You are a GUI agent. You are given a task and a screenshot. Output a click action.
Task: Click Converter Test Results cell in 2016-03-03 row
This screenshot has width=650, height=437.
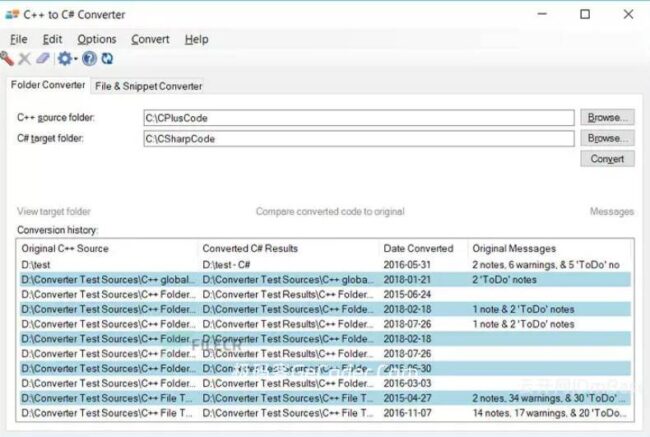click(288, 383)
